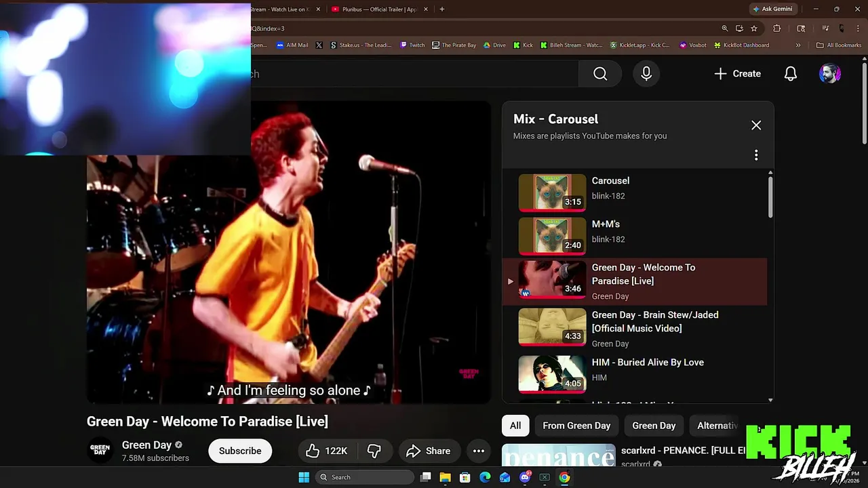Open the AIM Mail bookmark

tap(292, 45)
